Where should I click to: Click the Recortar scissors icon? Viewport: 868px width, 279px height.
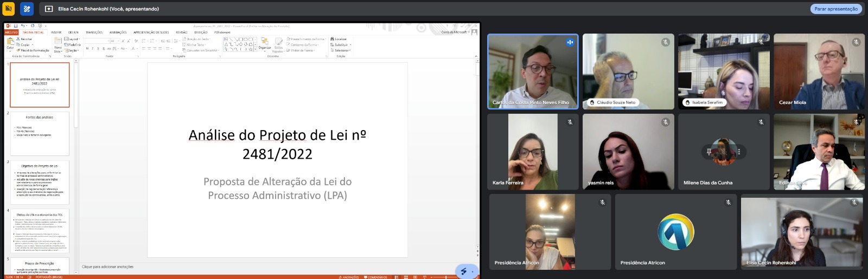coord(18,39)
